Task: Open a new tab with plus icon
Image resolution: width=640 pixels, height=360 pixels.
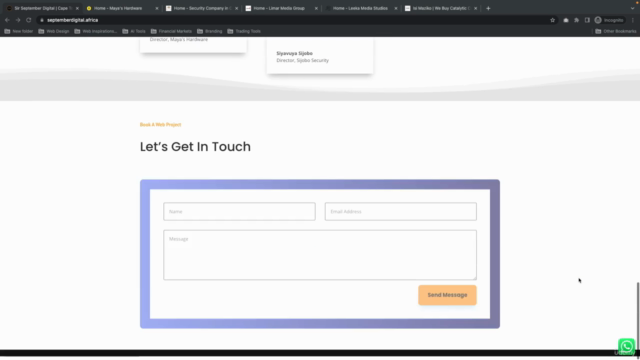Action: coord(488,8)
